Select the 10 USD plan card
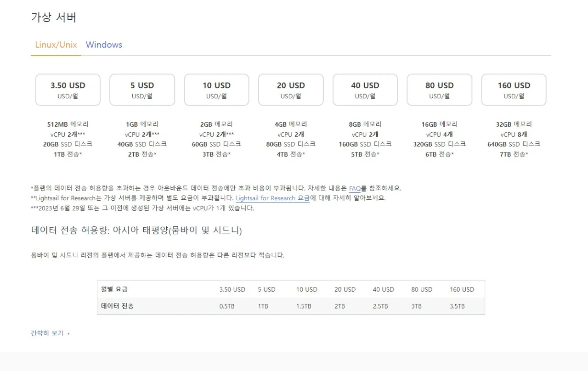The width and height of the screenshot is (588, 371). [x=216, y=90]
